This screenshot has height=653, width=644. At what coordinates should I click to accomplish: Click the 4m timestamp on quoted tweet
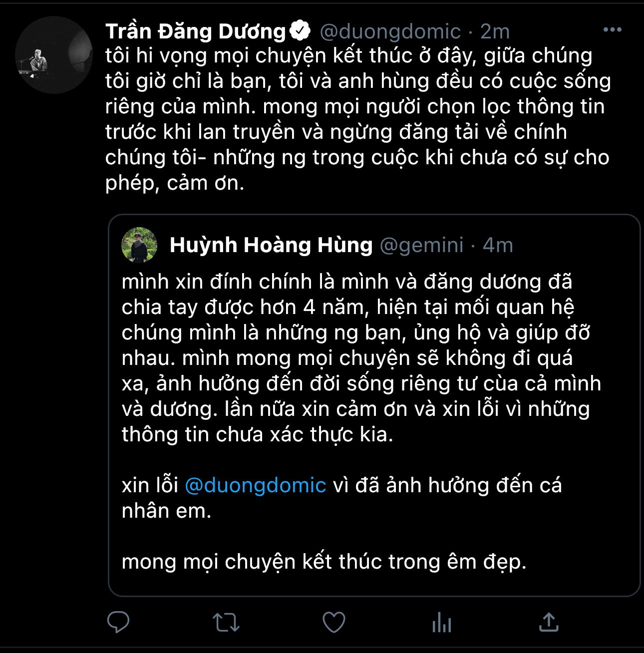click(x=498, y=245)
